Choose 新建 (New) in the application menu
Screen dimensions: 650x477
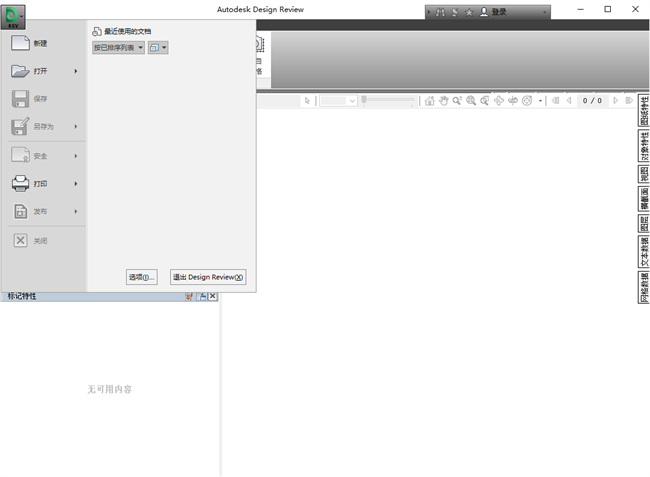[44, 43]
